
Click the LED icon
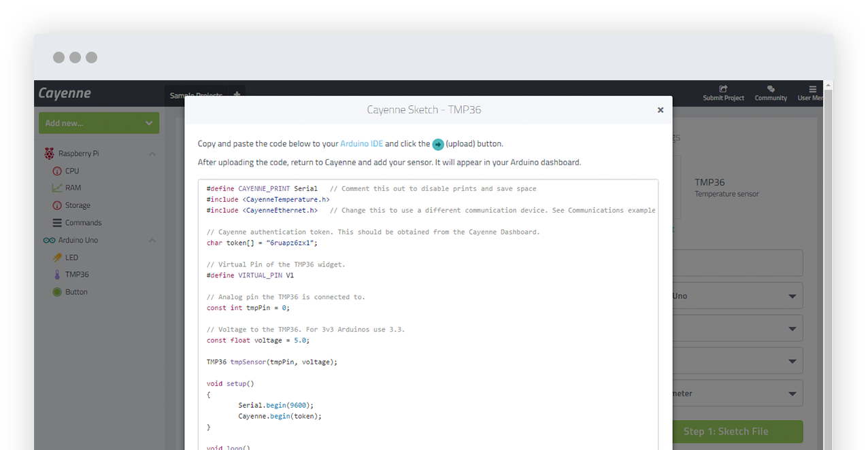coord(57,258)
